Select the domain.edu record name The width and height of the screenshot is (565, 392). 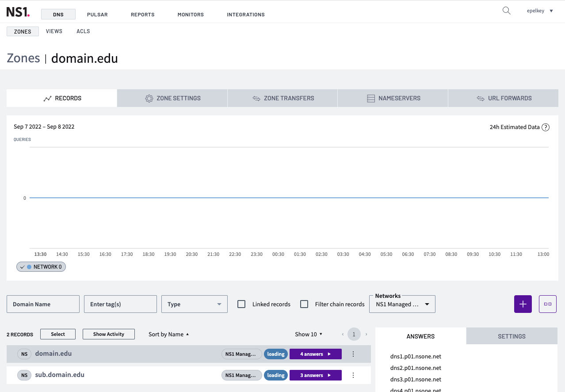point(53,354)
